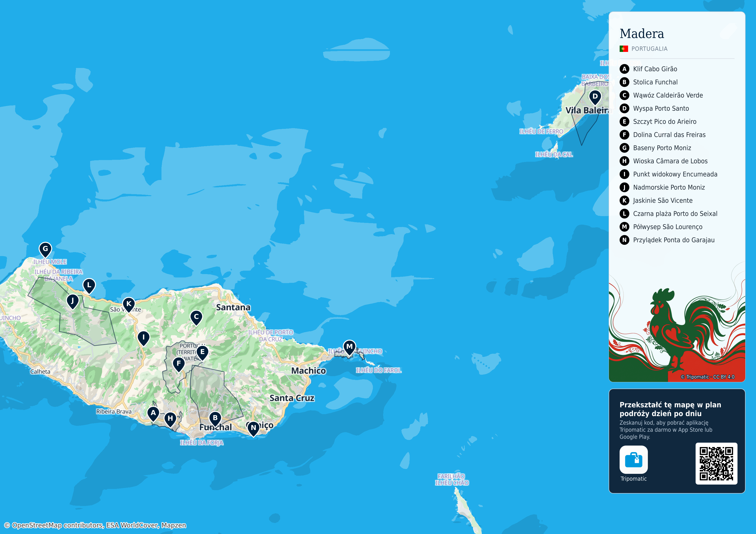Screen dimensions: 756x534
Task: Click the Santa Cruz town label
Action: [292, 398]
